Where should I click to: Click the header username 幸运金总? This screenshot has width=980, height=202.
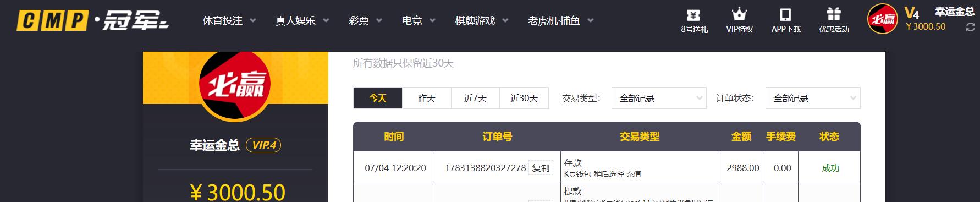955,12
